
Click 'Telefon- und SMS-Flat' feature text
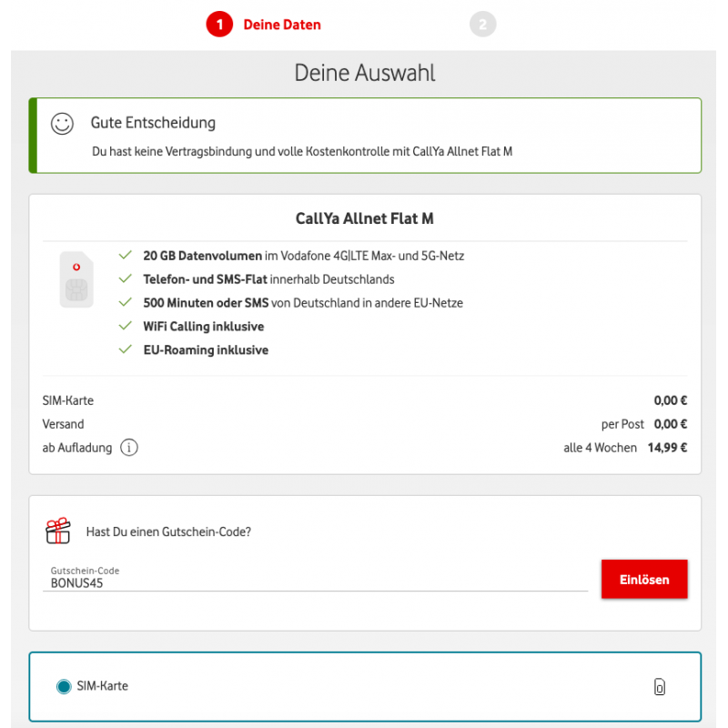[206, 279]
